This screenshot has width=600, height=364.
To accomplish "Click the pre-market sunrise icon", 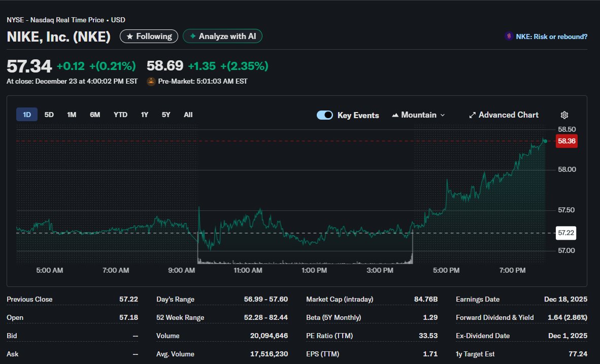I will tap(150, 81).
